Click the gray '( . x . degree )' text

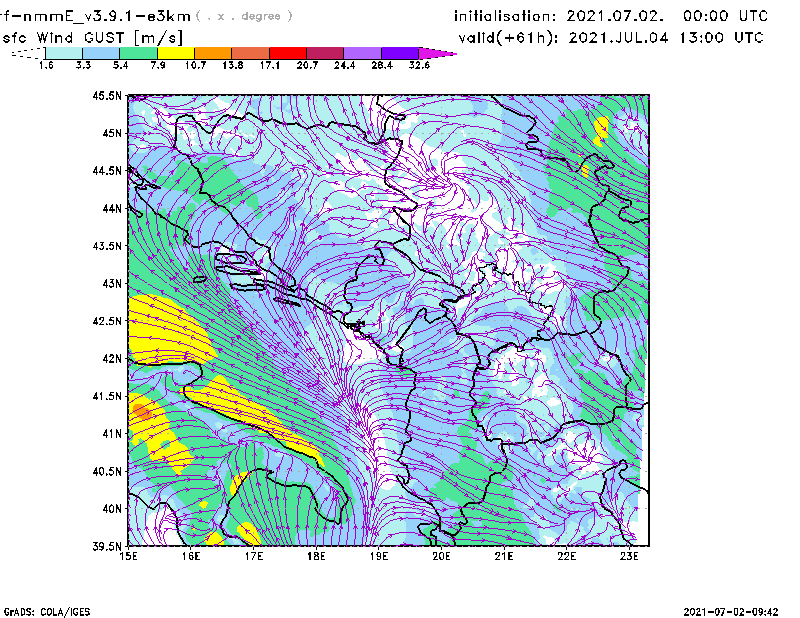(x=244, y=16)
